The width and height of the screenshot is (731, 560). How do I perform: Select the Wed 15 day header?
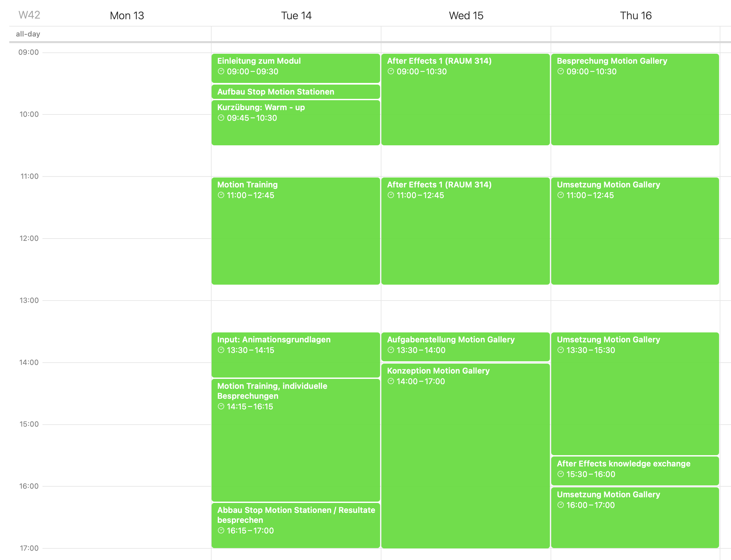pos(466,16)
